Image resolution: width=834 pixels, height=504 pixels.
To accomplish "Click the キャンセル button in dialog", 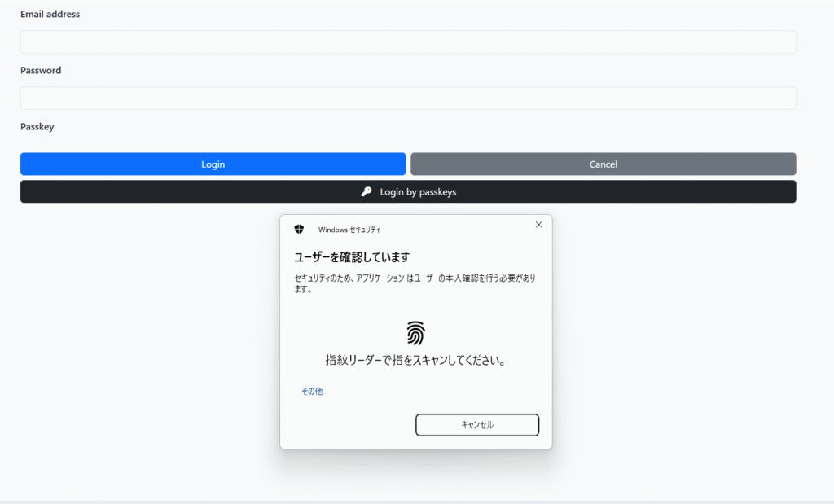I will [477, 425].
